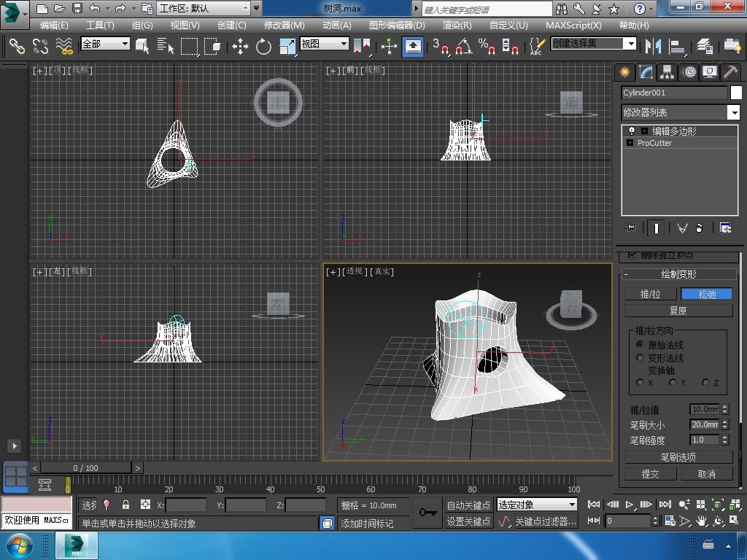Select the 原始法线 radio button
This screenshot has width=747, height=560.
(640, 344)
